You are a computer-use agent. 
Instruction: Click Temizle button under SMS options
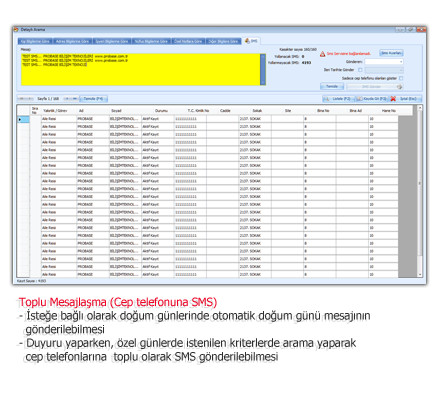[332, 86]
